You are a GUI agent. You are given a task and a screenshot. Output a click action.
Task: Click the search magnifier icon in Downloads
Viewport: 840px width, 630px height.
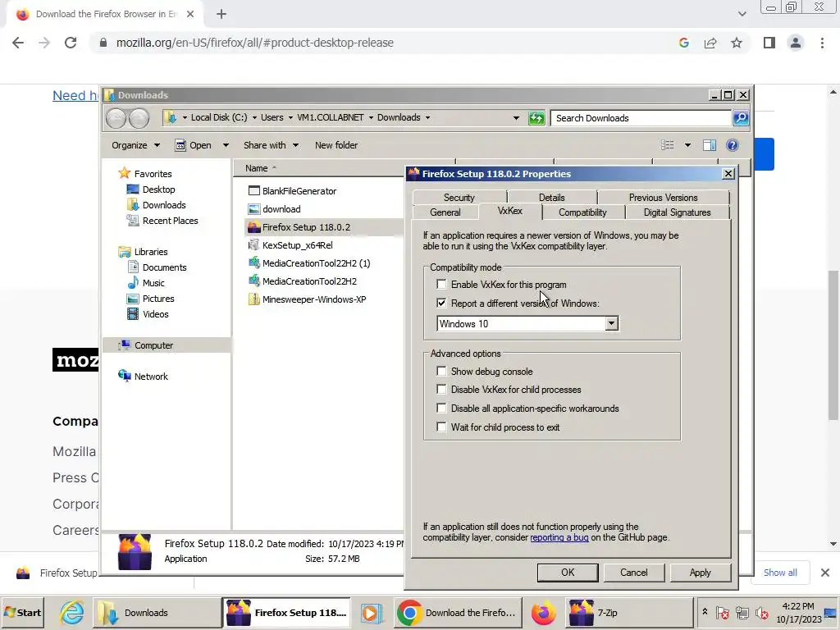pyautogui.click(x=741, y=118)
